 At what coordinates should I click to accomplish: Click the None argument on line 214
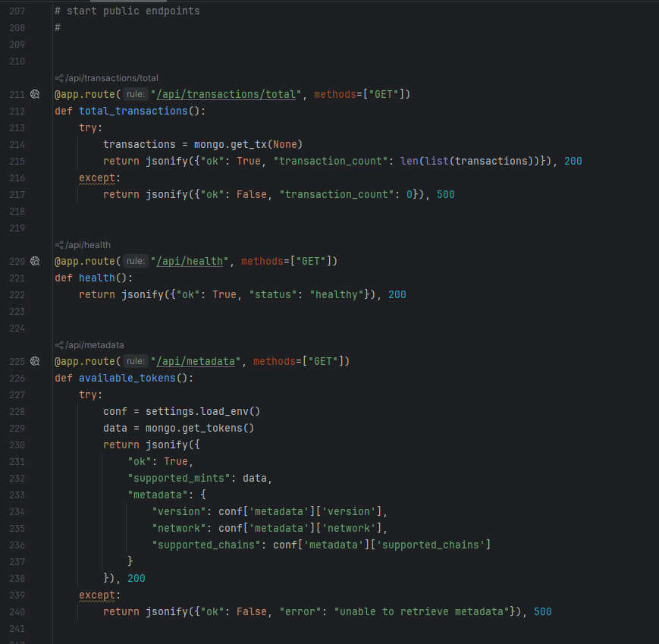point(285,144)
